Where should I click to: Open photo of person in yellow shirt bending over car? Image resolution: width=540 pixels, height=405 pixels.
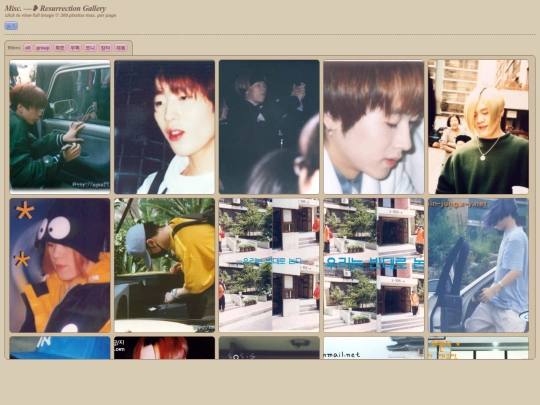165,265
